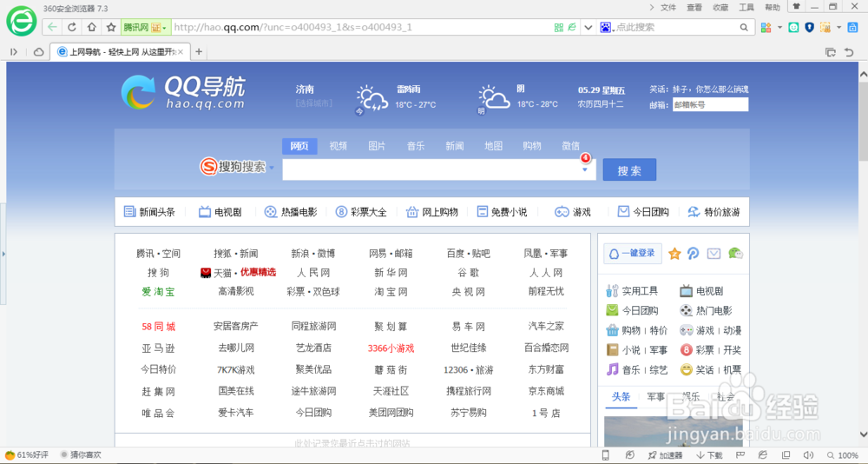
Task: Click the speaker mute icon in status bar
Action: 807,455
